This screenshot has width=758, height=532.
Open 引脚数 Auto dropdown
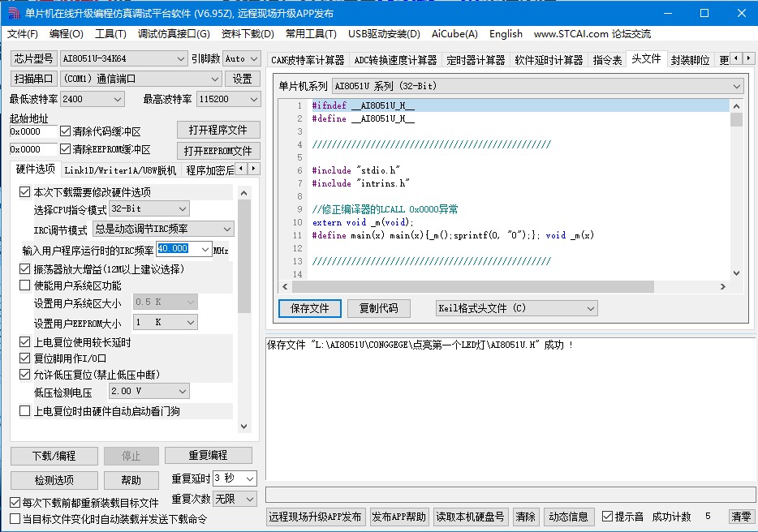tap(242, 58)
